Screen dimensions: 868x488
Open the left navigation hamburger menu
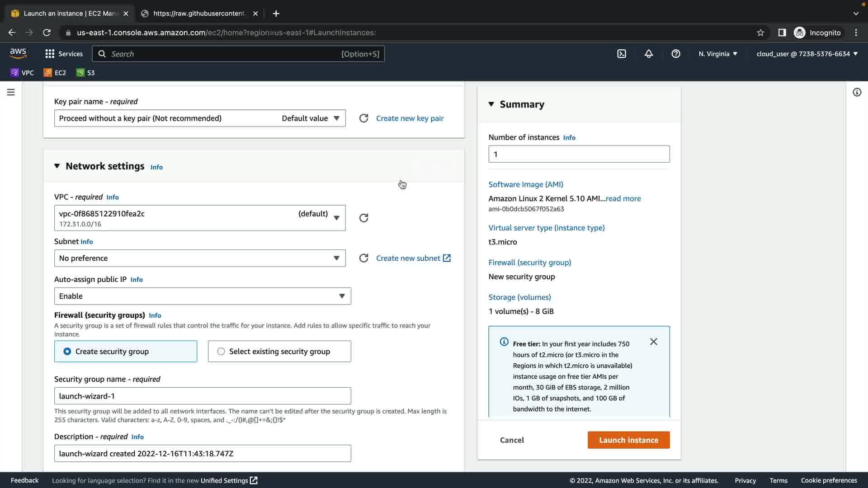click(11, 92)
